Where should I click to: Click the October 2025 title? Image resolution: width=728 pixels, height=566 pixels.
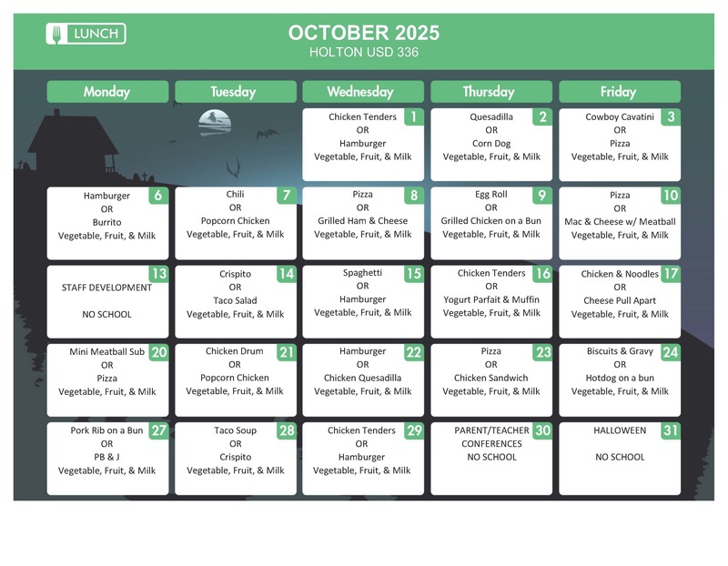coord(363,33)
